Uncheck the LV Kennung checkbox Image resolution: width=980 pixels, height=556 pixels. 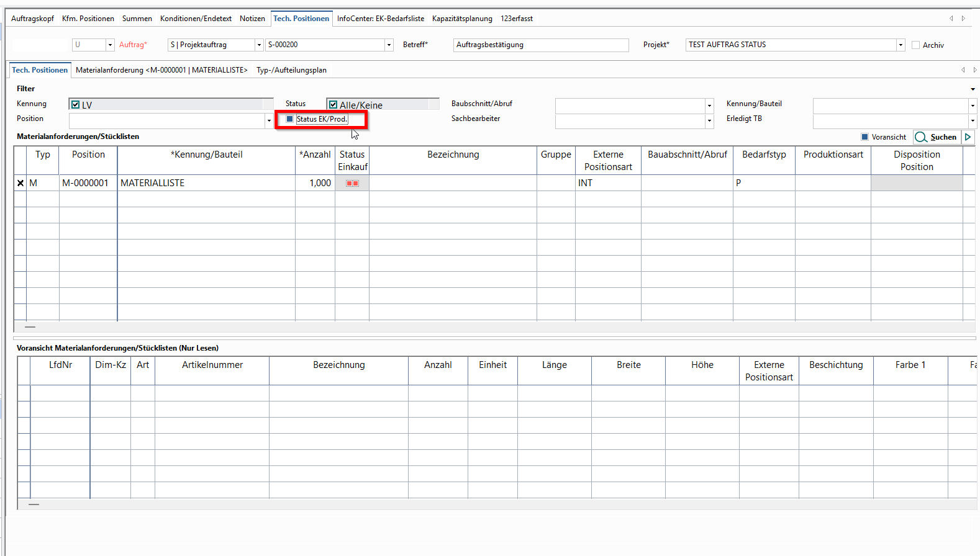76,105
